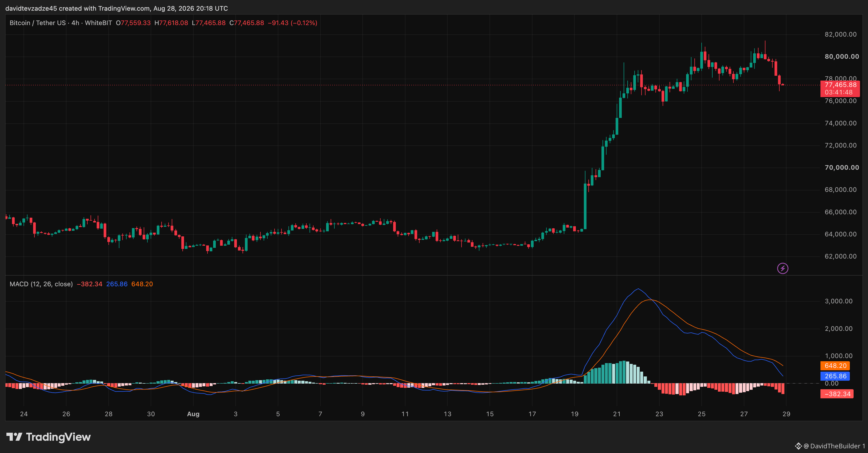Click the blue 265.86 MACD tag on the axis
Viewport: 868px width, 453px height.
tap(835, 376)
